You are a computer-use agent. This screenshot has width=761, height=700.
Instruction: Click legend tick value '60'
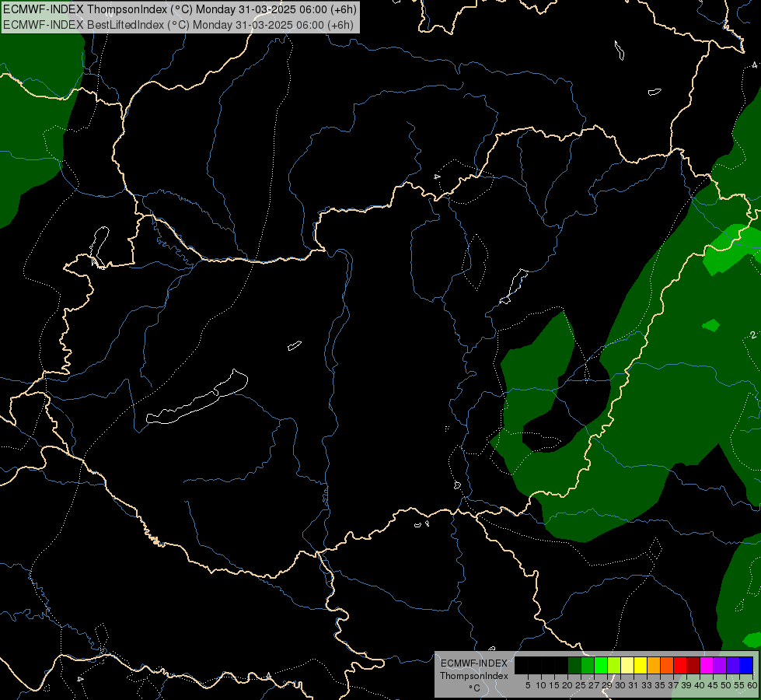(752, 685)
